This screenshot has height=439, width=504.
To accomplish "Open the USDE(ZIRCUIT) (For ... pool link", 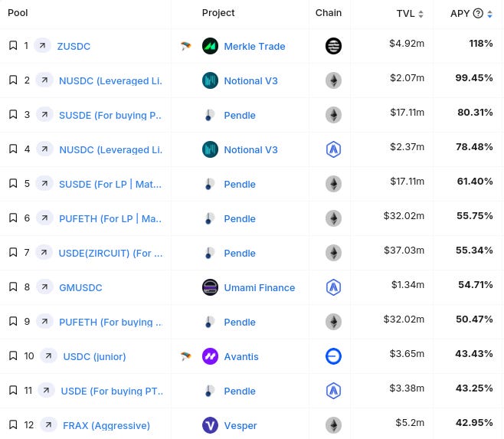I will 110,253.
